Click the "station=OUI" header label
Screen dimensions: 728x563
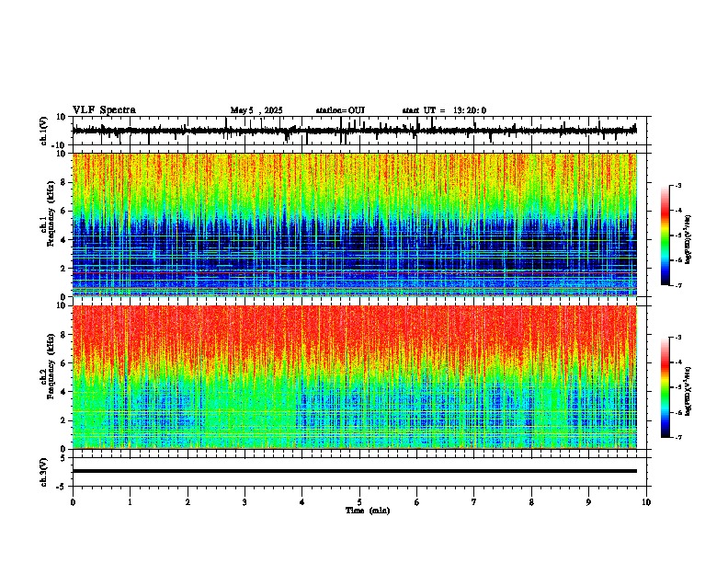click(x=340, y=110)
